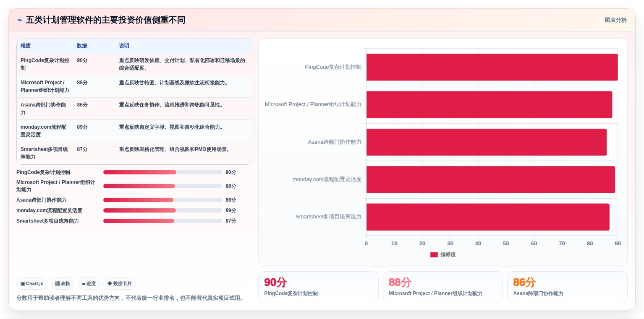The height and width of the screenshot is (319, 644).
Task: Open the 90分 PingCode data card
Action: 318,287
